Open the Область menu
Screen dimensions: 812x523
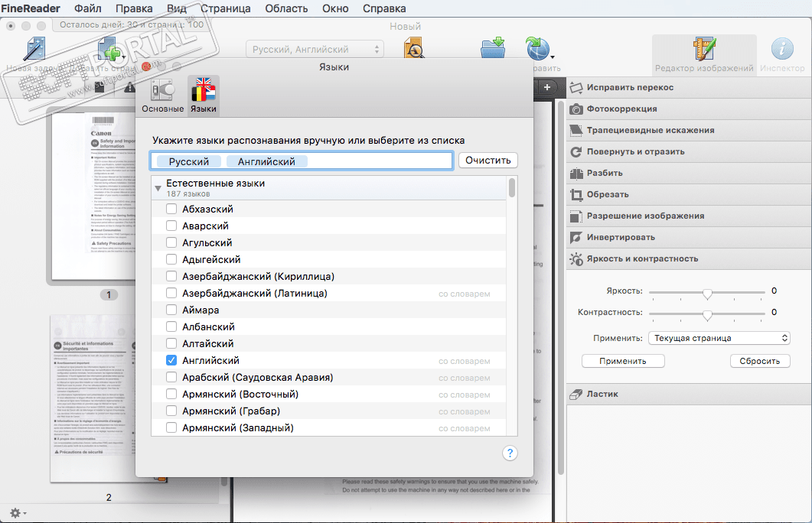(x=286, y=8)
